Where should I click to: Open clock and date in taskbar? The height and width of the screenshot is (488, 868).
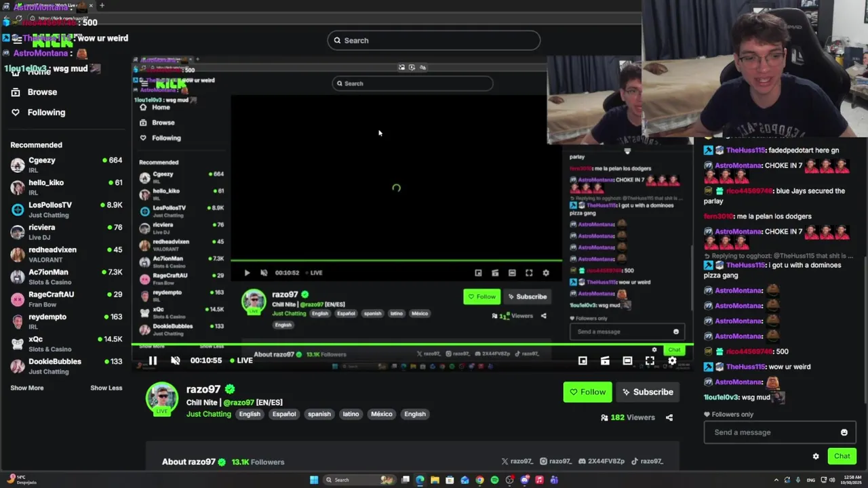click(850, 480)
